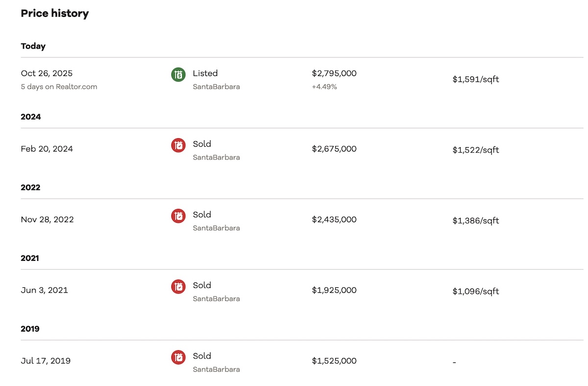Click the red Sold icon for Jun 3, 2021

point(178,286)
